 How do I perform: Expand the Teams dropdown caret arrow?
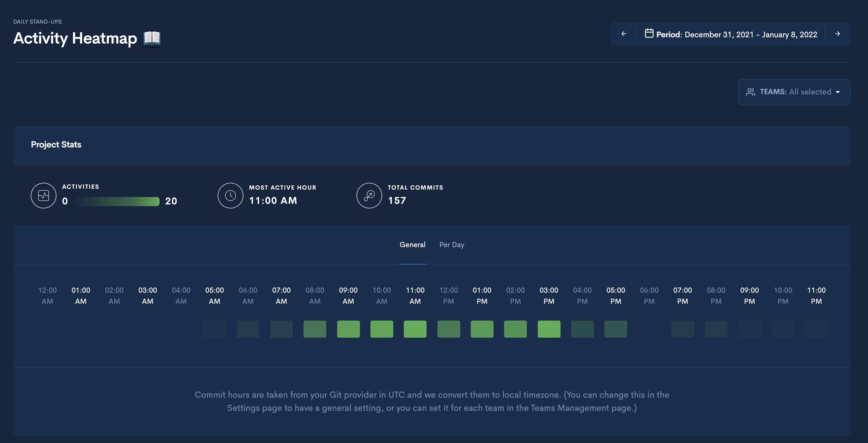pyautogui.click(x=838, y=92)
